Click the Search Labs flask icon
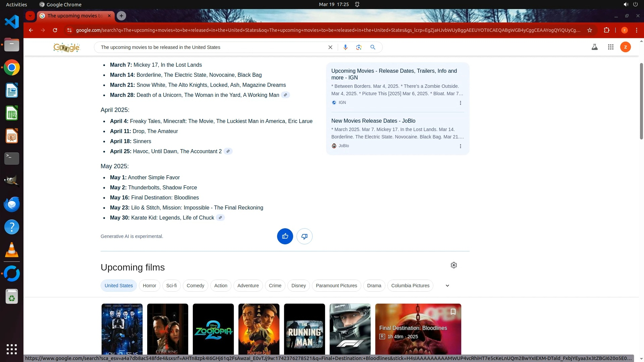This screenshot has width=644, height=362. tap(594, 47)
